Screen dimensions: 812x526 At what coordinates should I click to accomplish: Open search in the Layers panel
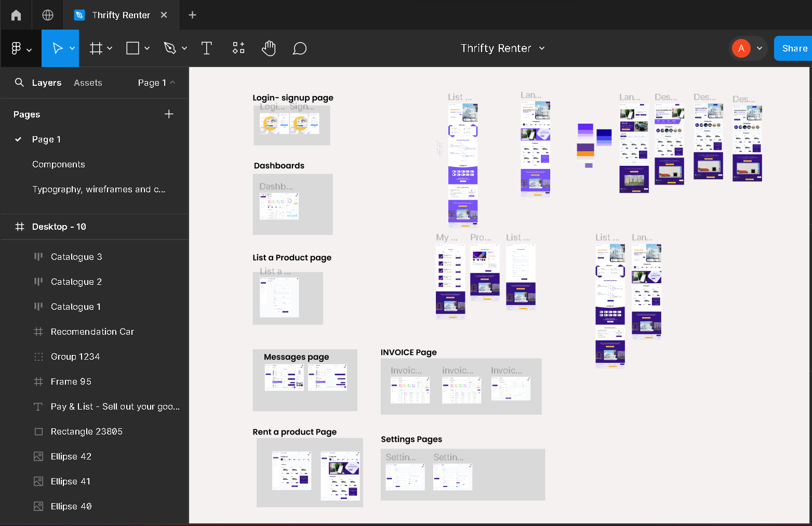pyautogui.click(x=19, y=82)
